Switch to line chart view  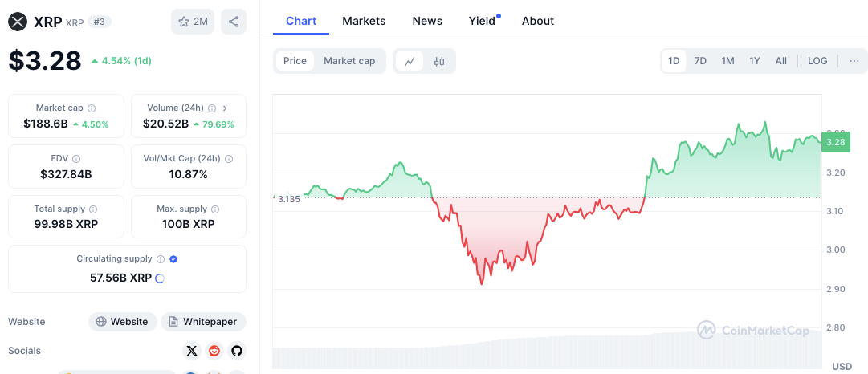pos(410,61)
